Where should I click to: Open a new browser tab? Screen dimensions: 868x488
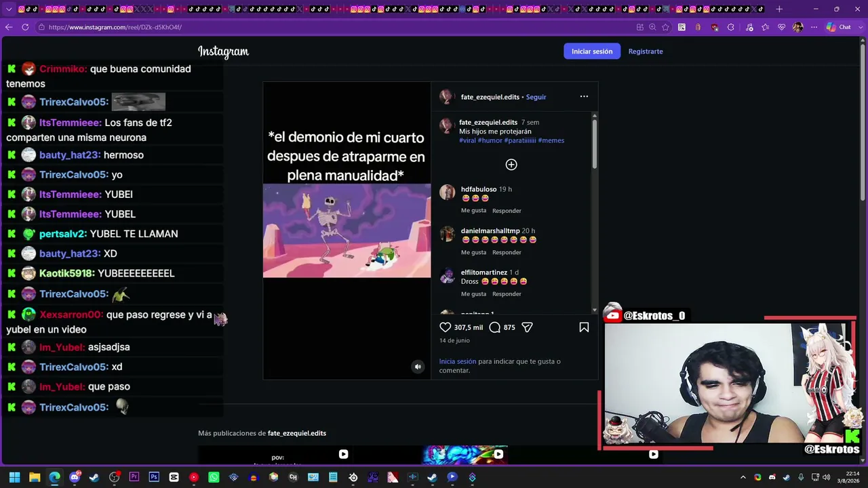(x=779, y=9)
